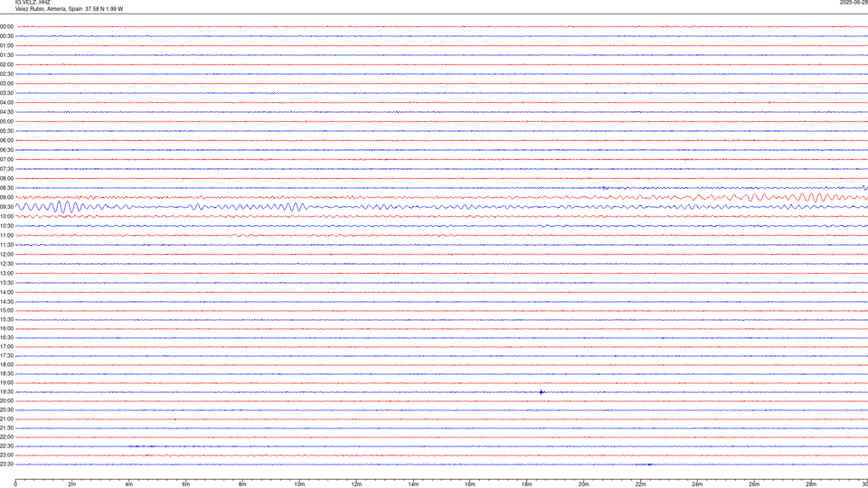Screen dimensions: 868x488
Task: Select the 21:00 trace time label
Action: 6,418
